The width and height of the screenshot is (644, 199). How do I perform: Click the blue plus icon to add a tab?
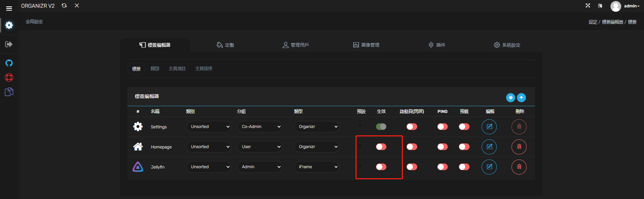pyautogui.click(x=521, y=97)
